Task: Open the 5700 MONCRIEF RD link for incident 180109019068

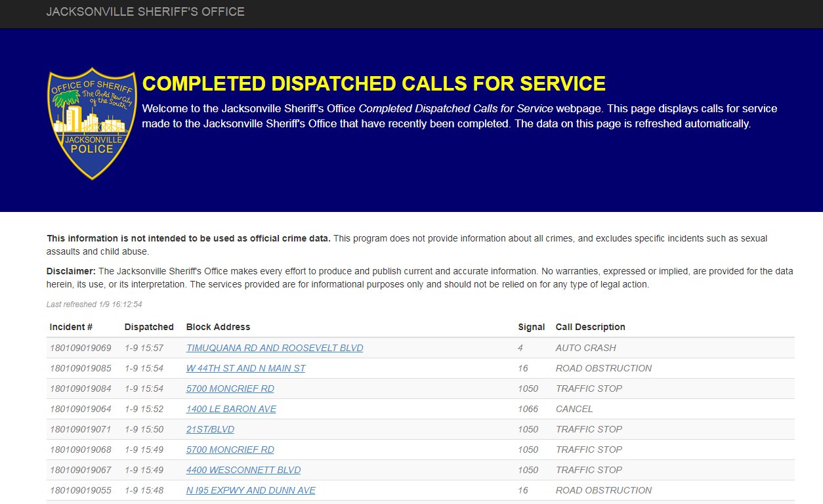Action: (x=230, y=450)
